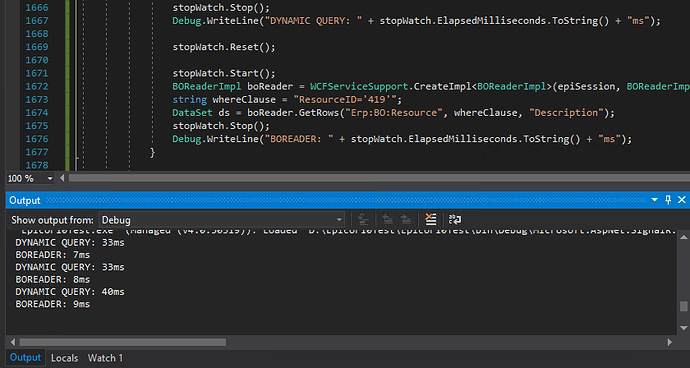Close the Output panel

click(x=682, y=200)
